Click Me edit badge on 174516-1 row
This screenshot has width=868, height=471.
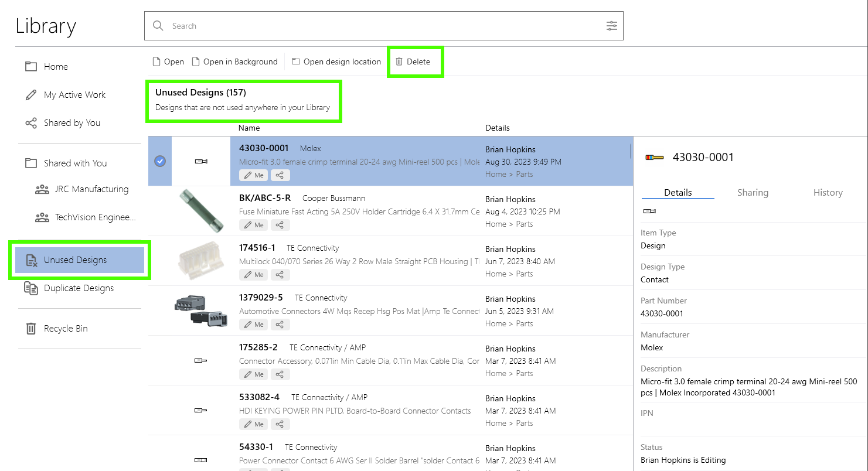(x=254, y=275)
